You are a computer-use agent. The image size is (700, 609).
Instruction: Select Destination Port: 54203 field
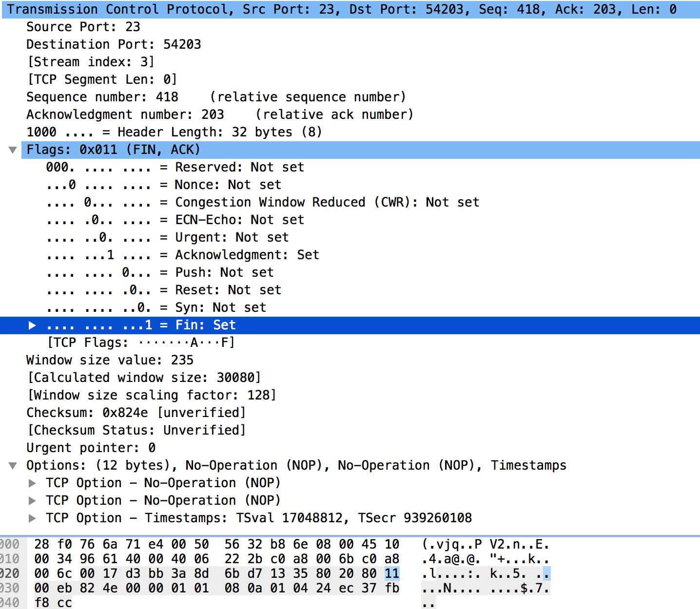tap(114, 44)
